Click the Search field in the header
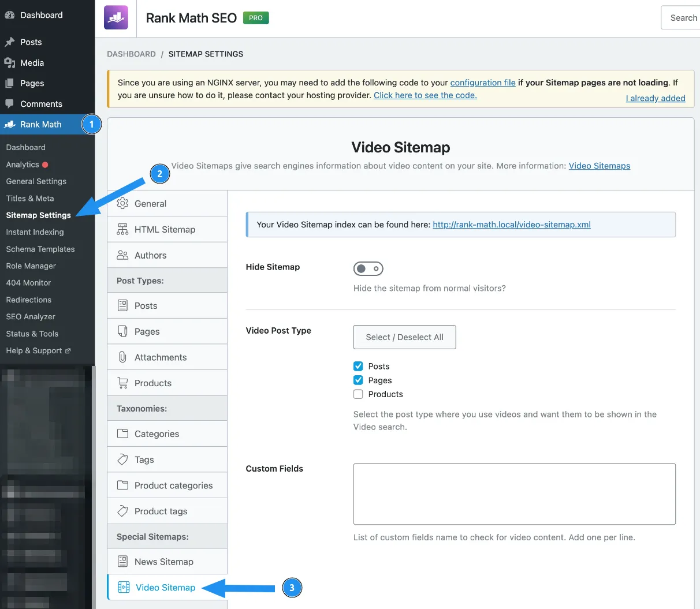 pyautogui.click(x=680, y=18)
